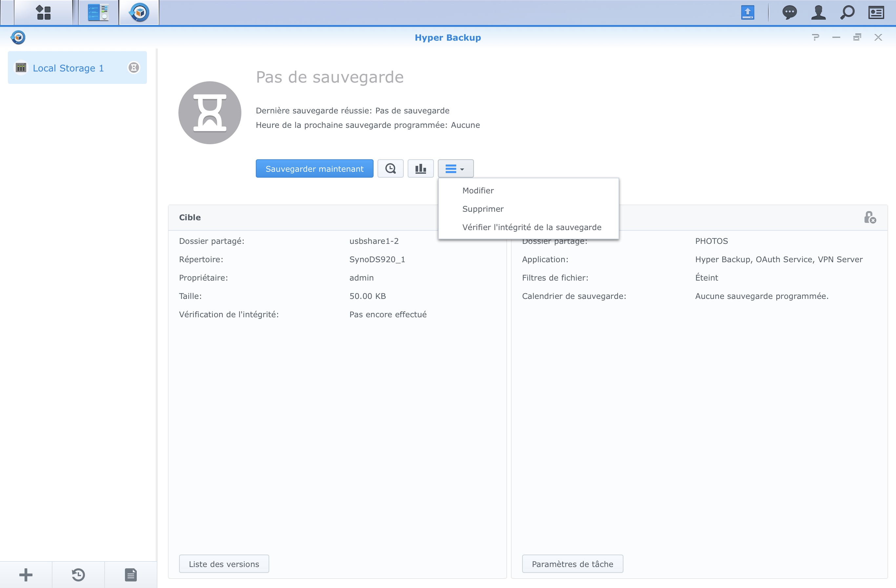Viewport: 896px width, 588px height.
Task: Click the Control Panel taskbar icon
Action: click(98, 12)
